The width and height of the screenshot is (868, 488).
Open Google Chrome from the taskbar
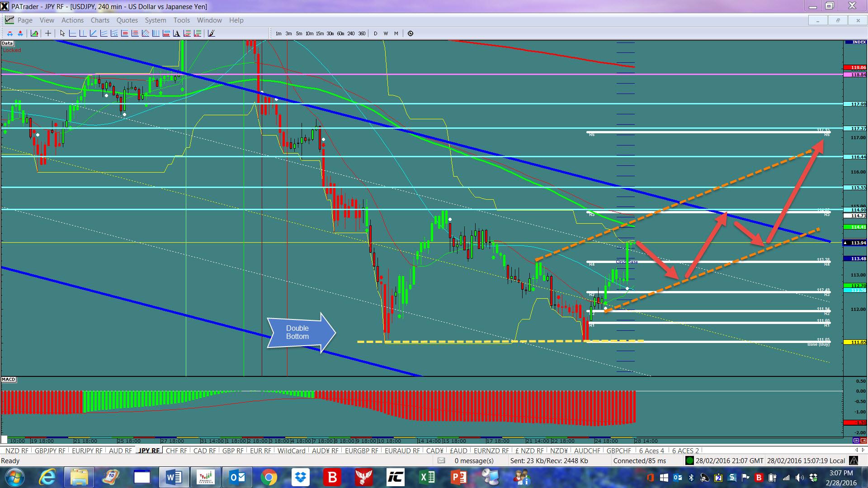[269, 477]
